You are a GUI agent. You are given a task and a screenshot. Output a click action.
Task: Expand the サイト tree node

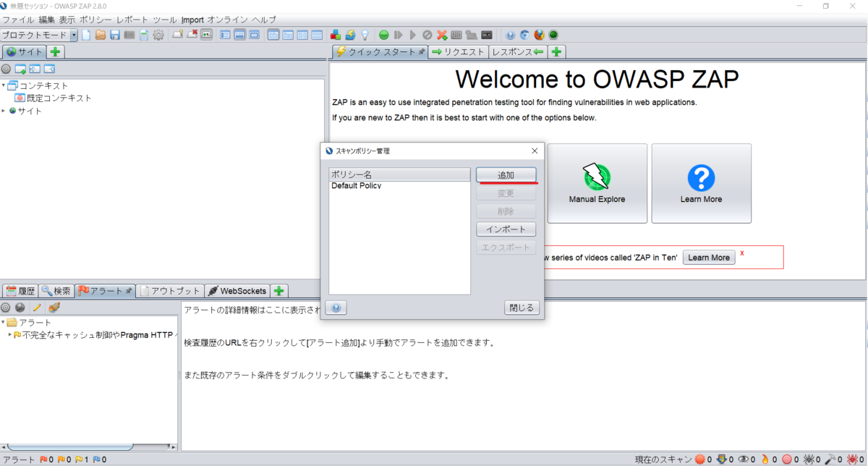click(3, 111)
